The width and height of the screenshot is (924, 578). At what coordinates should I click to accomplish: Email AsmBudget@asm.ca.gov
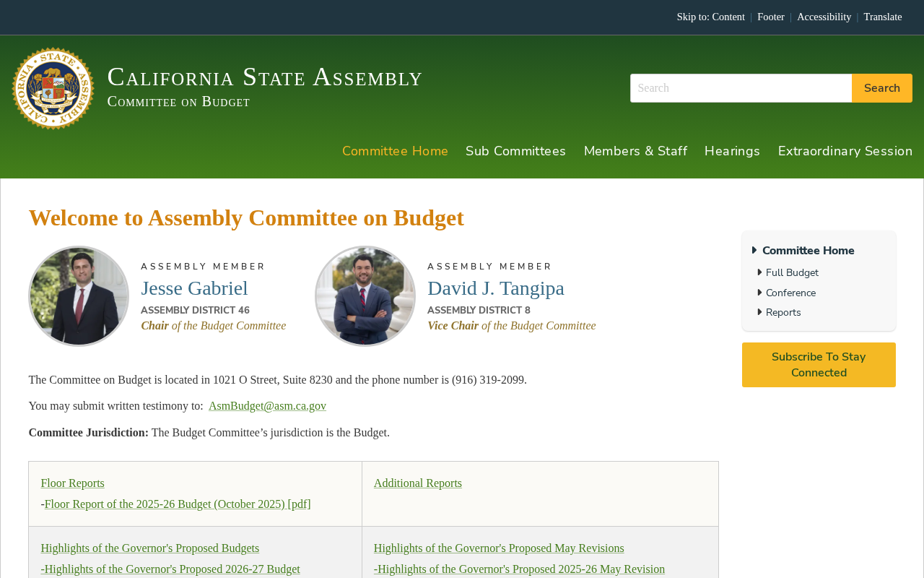[267, 406]
